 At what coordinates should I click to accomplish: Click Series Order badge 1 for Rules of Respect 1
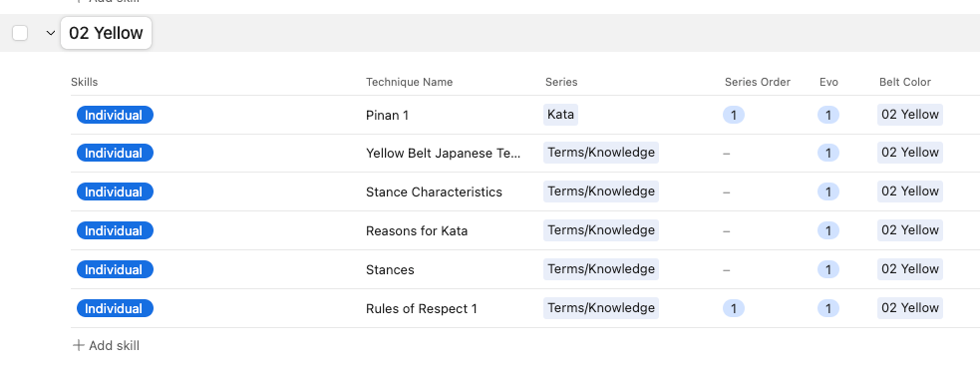coord(734,308)
